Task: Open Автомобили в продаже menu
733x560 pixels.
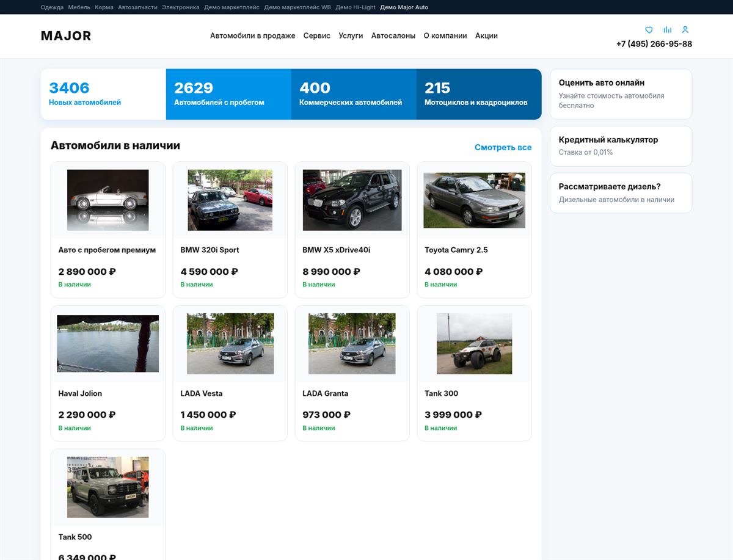Action: (x=253, y=36)
